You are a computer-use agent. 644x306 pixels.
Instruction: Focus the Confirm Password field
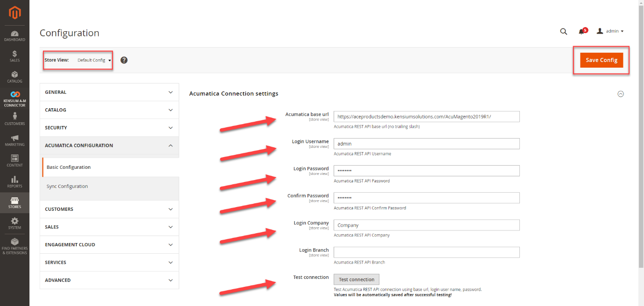[x=427, y=198]
